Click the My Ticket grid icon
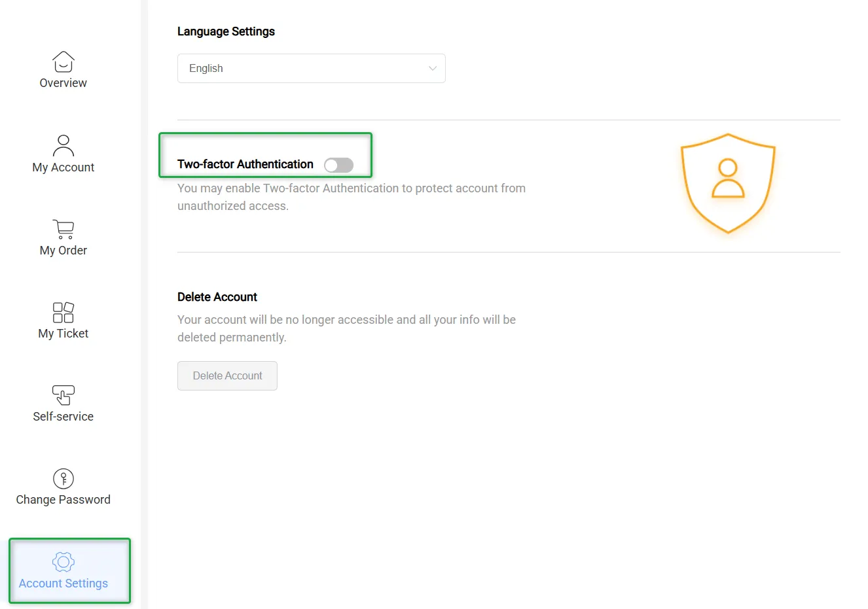The height and width of the screenshot is (609, 868). point(63,312)
